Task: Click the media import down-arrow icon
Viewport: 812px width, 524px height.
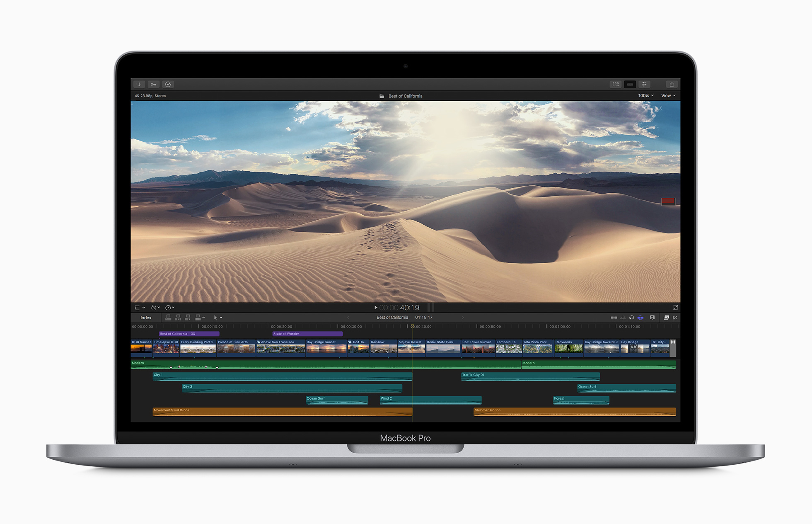Action: tap(139, 84)
